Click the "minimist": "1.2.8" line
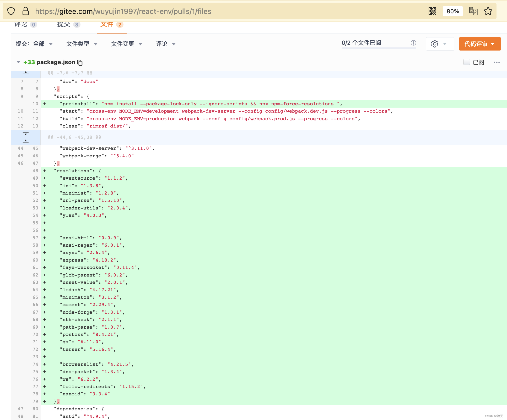 [89, 193]
